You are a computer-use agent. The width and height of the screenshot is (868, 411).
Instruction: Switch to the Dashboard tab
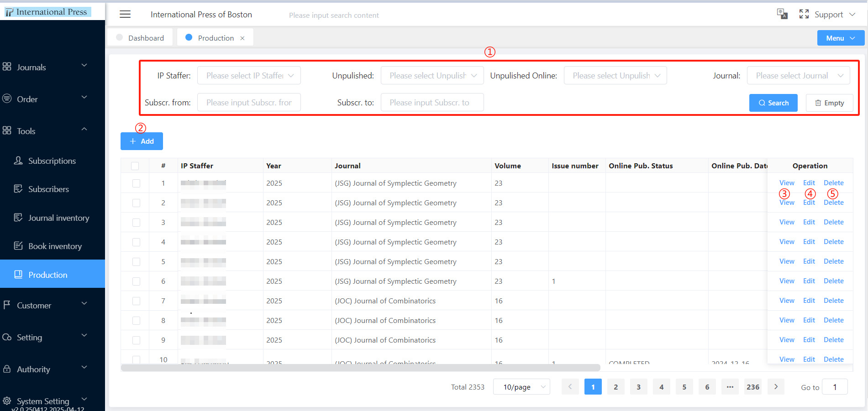coord(140,38)
